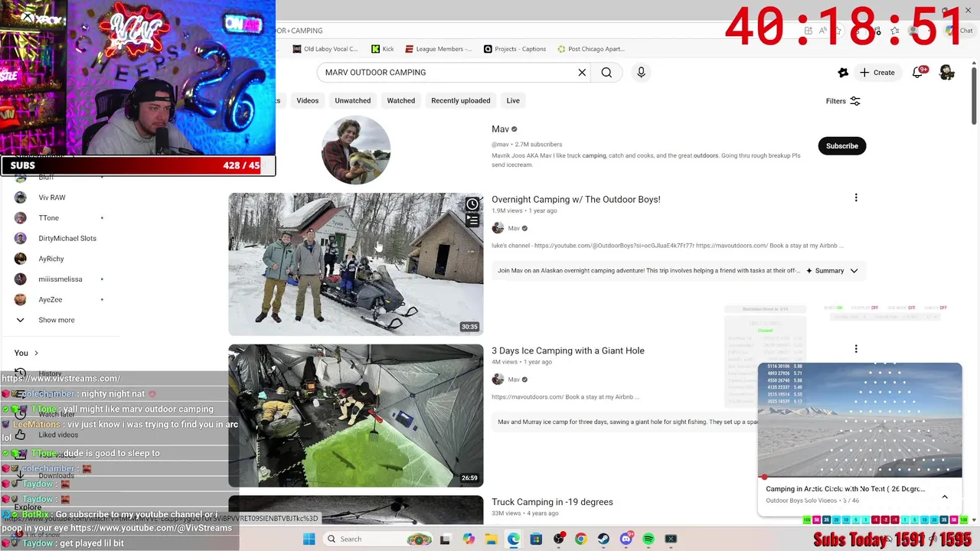Open Discord from the taskbar
This screenshot has height=551, width=980.
626,539
